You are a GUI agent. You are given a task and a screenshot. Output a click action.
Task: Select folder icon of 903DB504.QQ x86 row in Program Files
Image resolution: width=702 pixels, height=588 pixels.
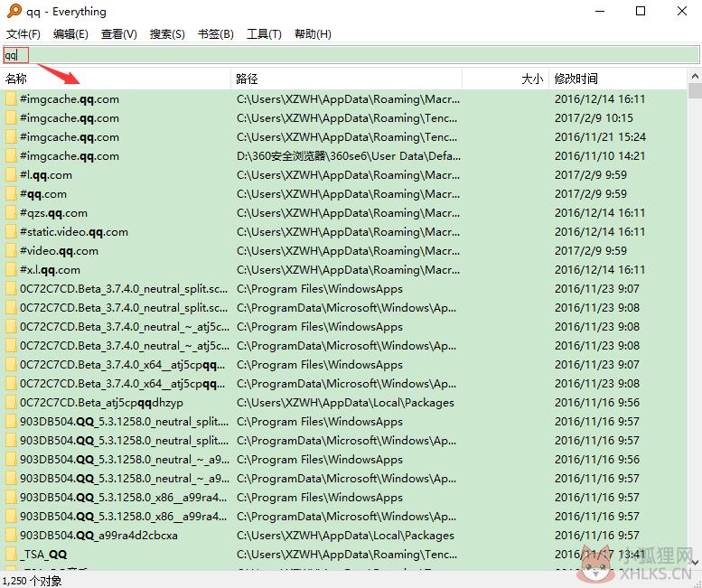tap(11, 498)
